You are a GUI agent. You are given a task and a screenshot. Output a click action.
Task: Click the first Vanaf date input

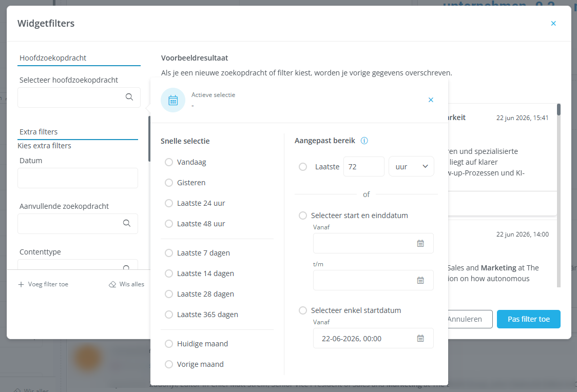click(373, 243)
